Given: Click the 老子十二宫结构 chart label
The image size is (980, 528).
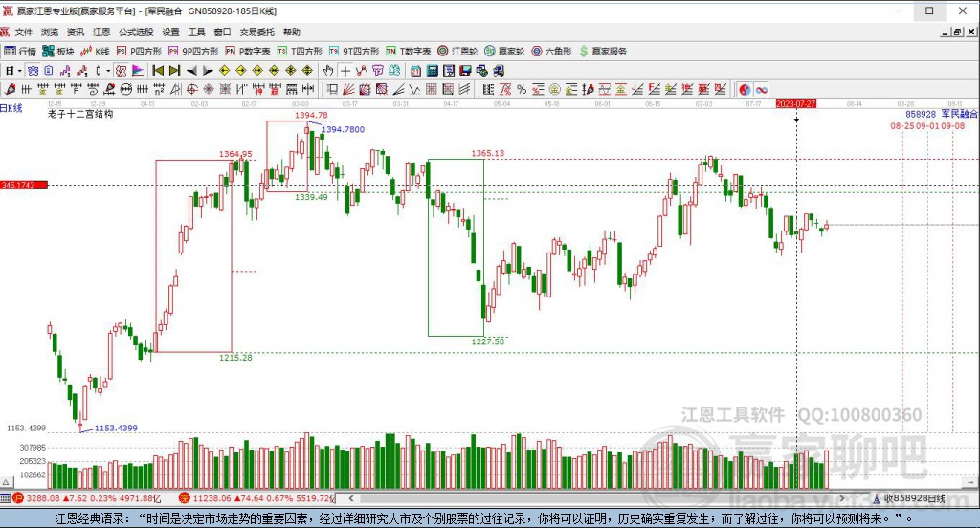Looking at the screenshot, I should [80, 115].
